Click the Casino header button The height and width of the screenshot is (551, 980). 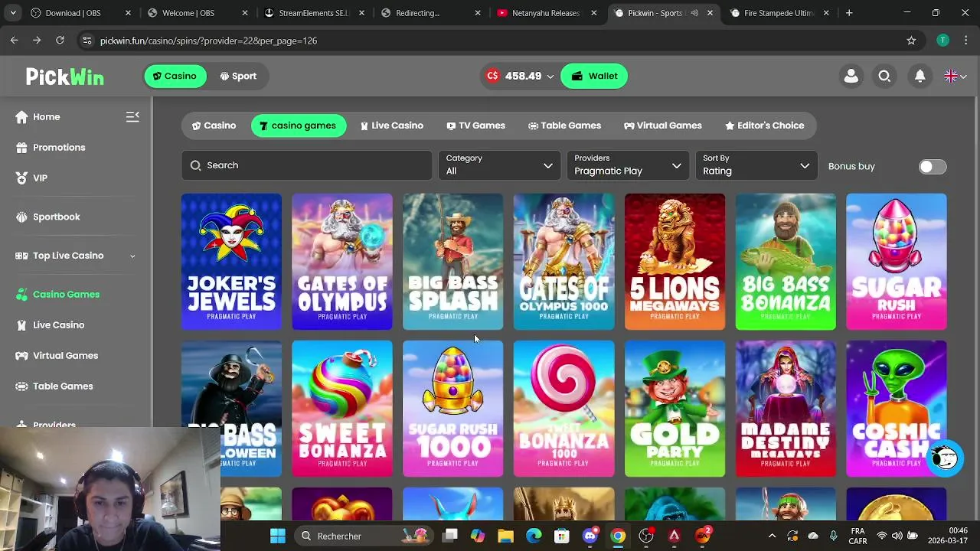click(175, 76)
